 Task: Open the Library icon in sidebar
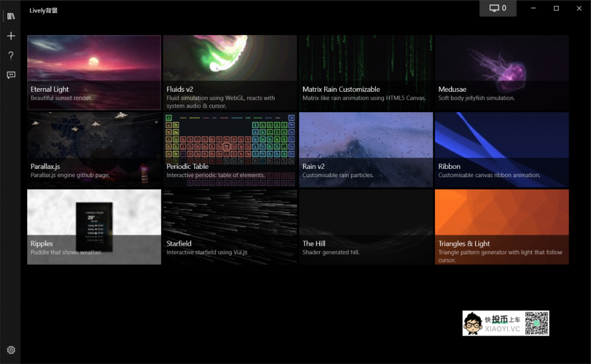point(11,16)
